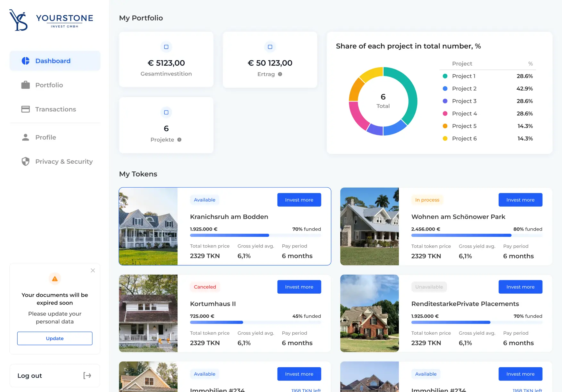Click the info icon beside Ertrag
Image resolution: width=562 pixels, height=392 pixels.
click(280, 74)
